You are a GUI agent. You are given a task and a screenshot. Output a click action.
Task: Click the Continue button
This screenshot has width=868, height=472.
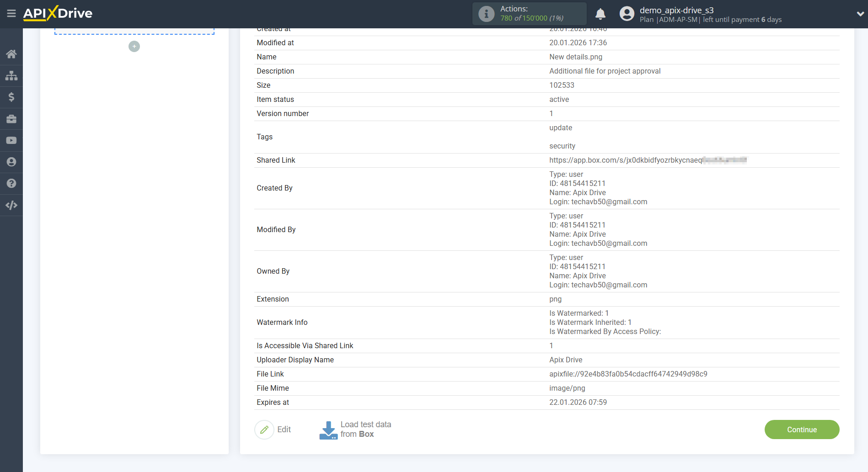[x=802, y=430]
